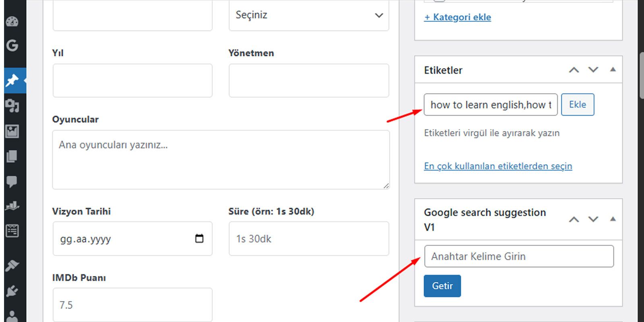
Task: Open 'En çok kullanılan etiketlerden seçin' link
Action: click(498, 166)
